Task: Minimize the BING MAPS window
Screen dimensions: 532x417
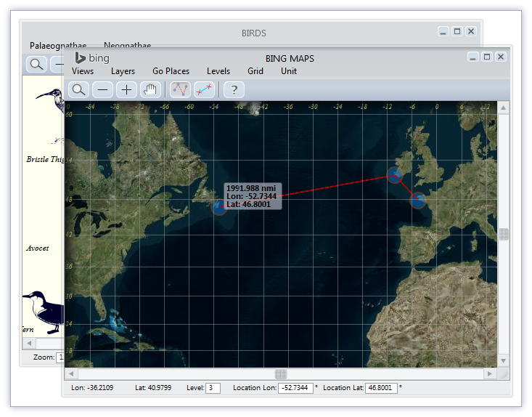Action: (472, 57)
